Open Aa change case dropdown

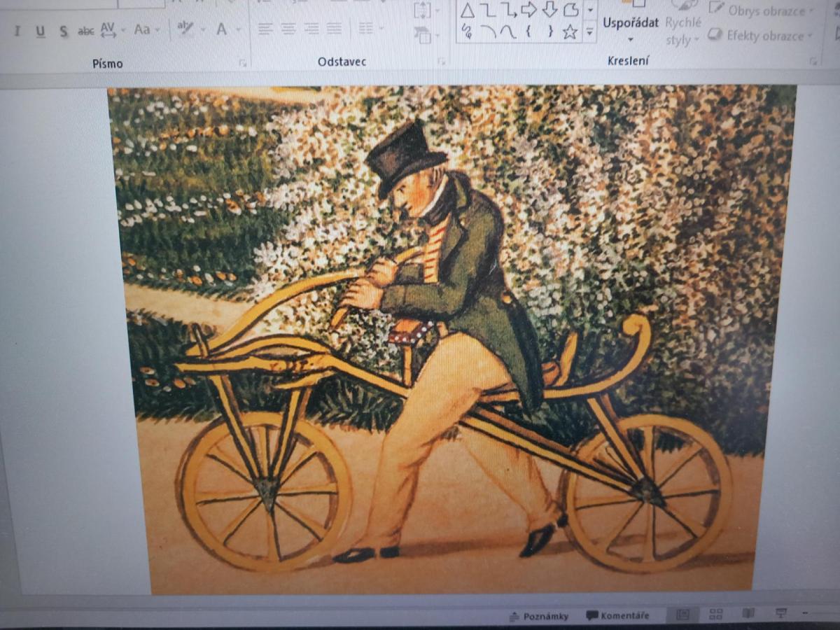(146, 30)
